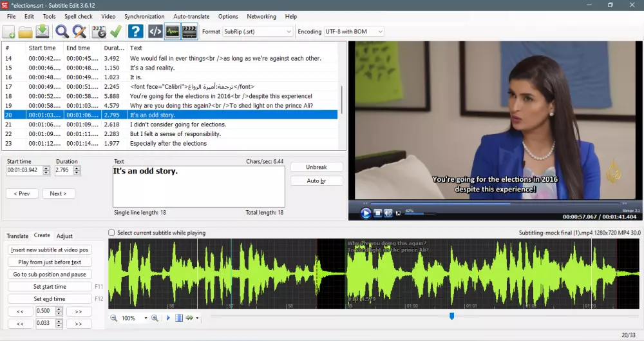The height and width of the screenshot is (341, 644).
Task: Click the video seek progress bar
Action: (495, 203)
